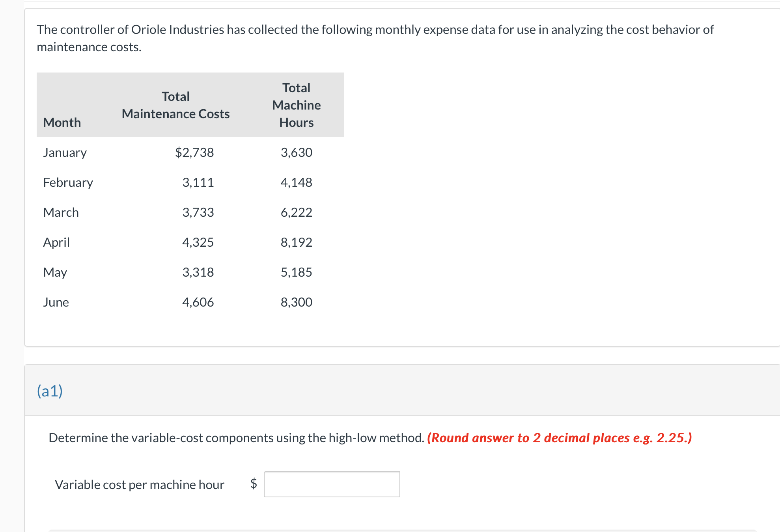Click the Total Maintenance Costs header
This screenshot has height=532, width=780.
coord(175,105)
